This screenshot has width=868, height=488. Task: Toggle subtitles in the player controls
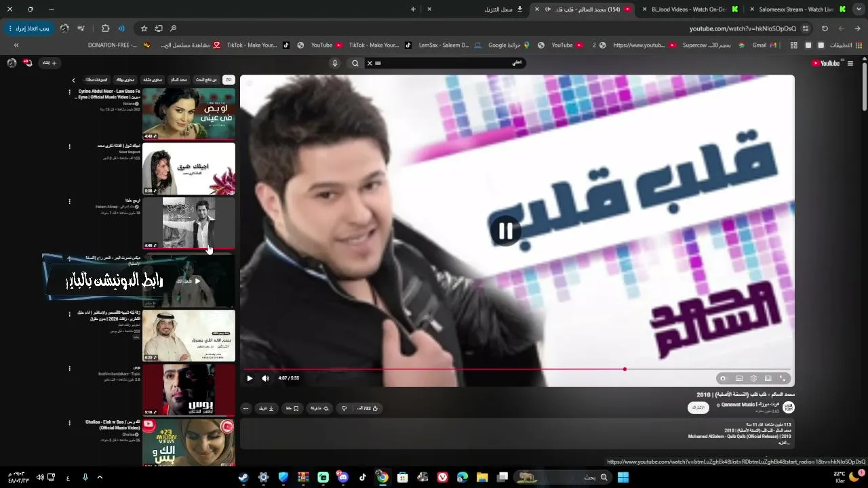pos(739,378)
